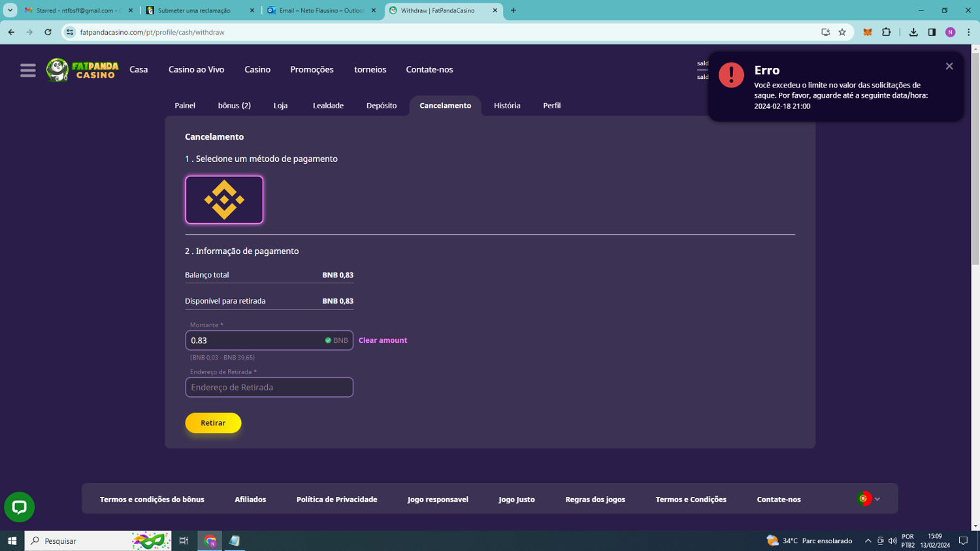Bookmark this page with star icon

click(842, 32)
